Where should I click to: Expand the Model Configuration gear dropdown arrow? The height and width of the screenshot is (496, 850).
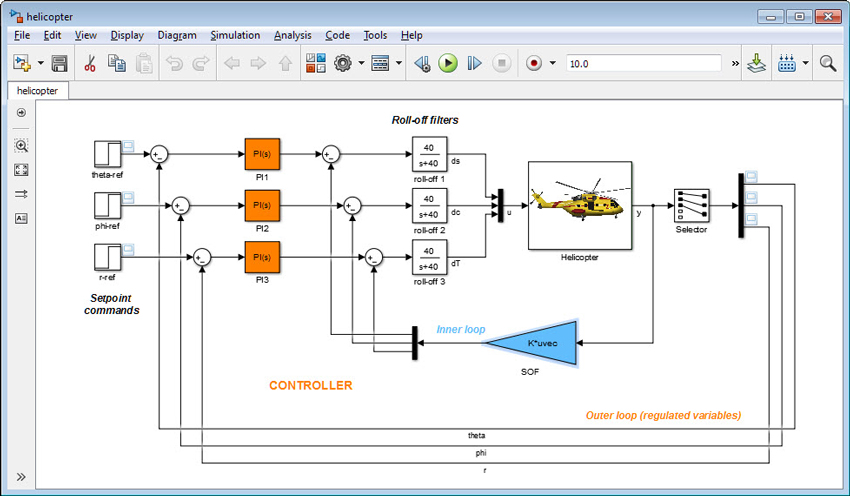click(359, 63)
